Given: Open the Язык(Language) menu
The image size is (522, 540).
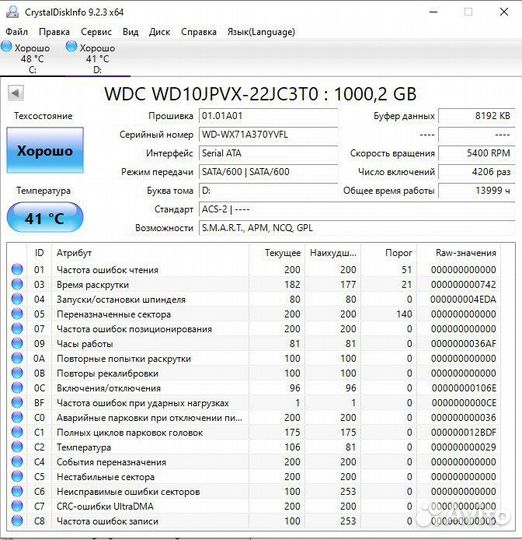Looking at the screenshot, I should [x=261, y=32].
